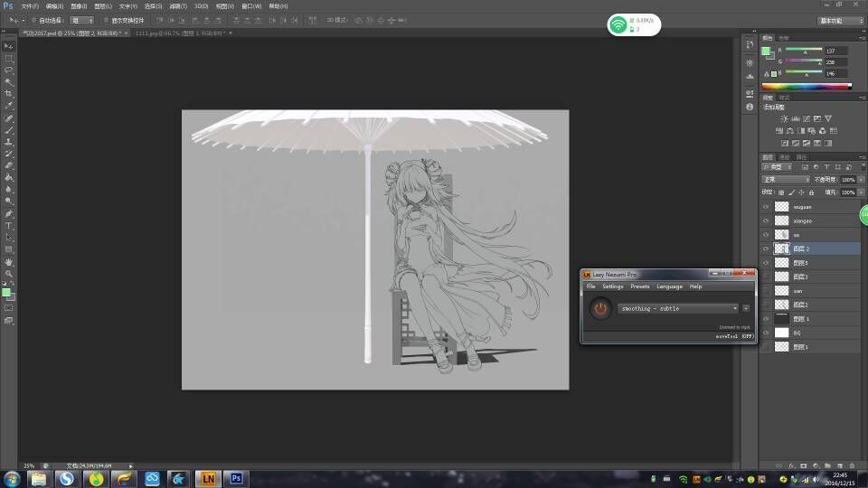Toggle visibility of selected 图层 2 layer
Viewport: 868px width, 488px height.
click(x=766, y=249)
